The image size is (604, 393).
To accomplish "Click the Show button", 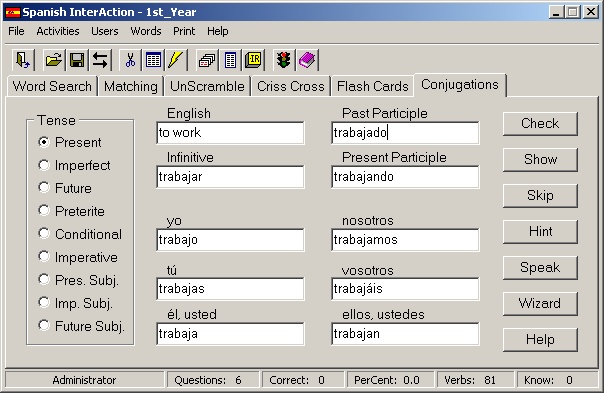I will [540, 160].
